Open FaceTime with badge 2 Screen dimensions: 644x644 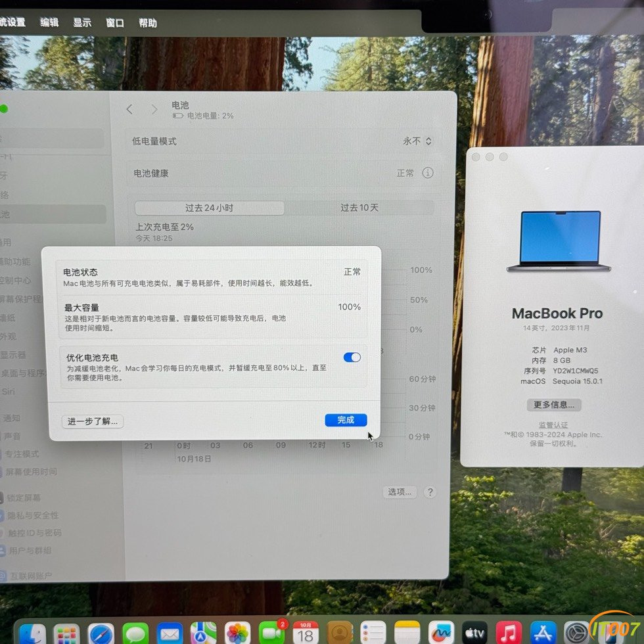click(x=271, y=633)
